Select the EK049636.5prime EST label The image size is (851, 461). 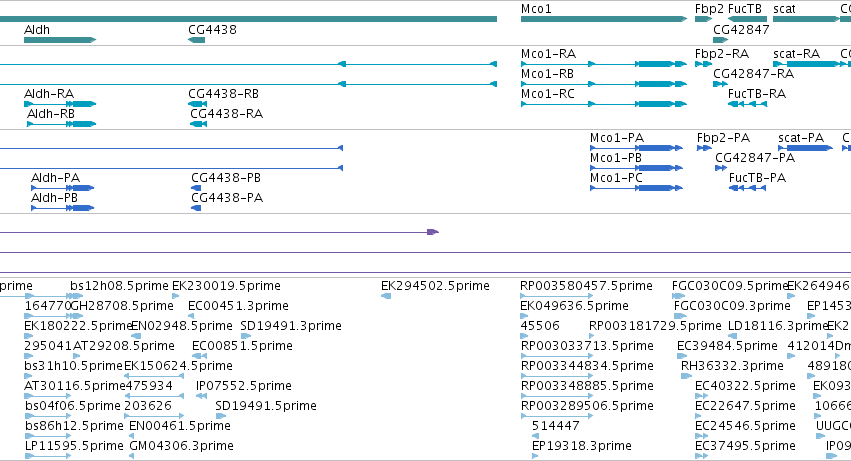point(574,306)
